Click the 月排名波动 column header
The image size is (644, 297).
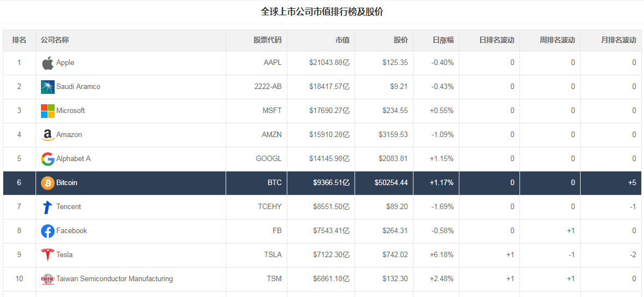pos(618,40)
